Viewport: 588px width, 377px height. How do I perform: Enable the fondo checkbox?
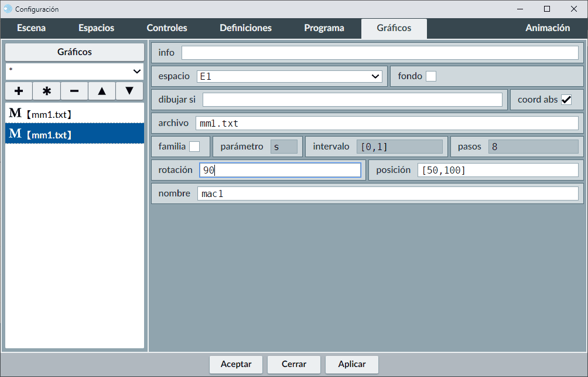(x=431, y=76)
